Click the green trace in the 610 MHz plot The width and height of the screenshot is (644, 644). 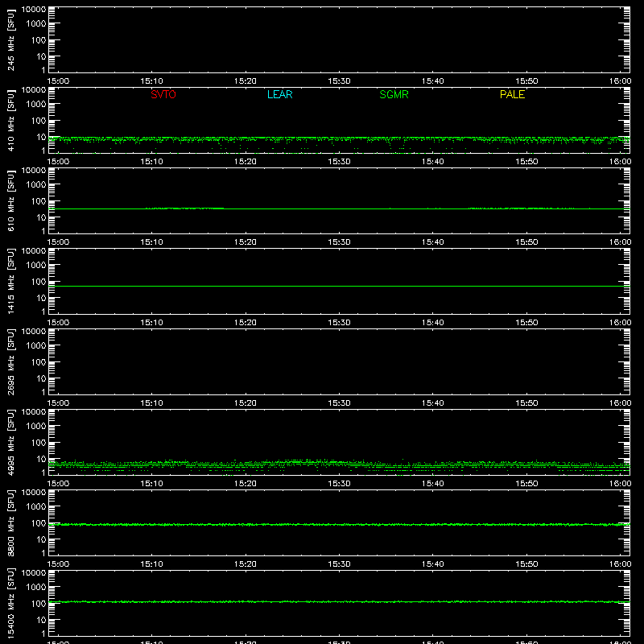pos(339,208)
